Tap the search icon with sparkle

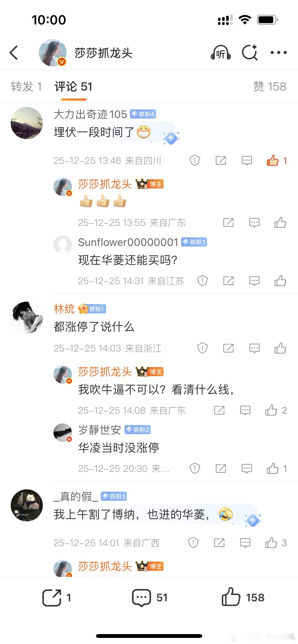point(250,52)
